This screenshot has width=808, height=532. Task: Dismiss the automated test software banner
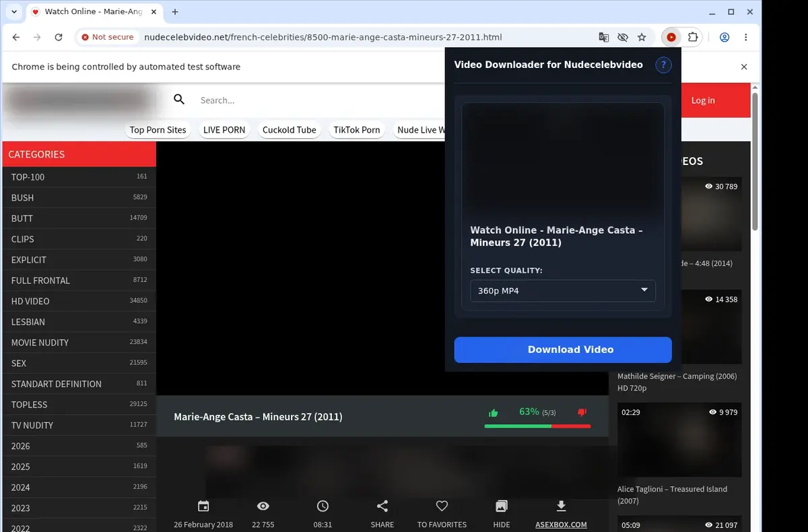(744, 67)
